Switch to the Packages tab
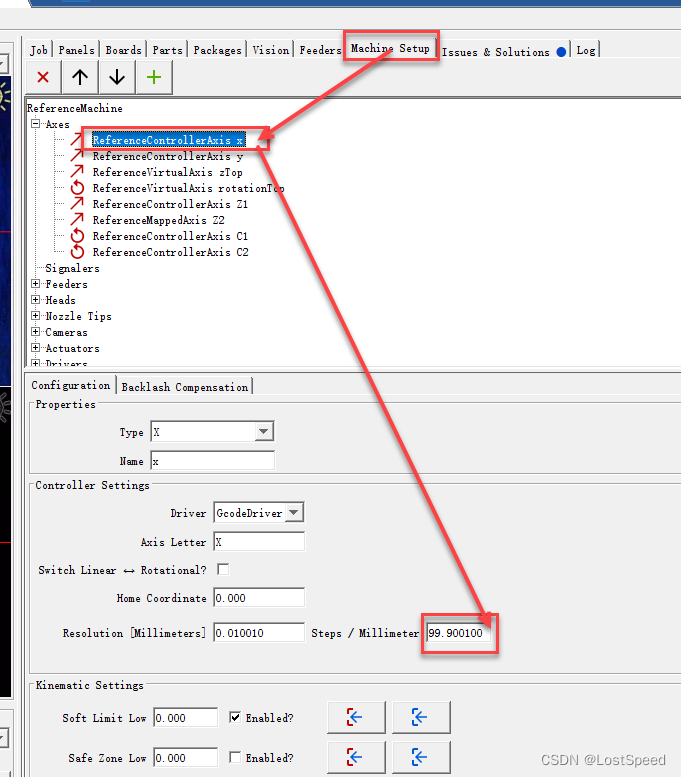 (x=217, y=50)
